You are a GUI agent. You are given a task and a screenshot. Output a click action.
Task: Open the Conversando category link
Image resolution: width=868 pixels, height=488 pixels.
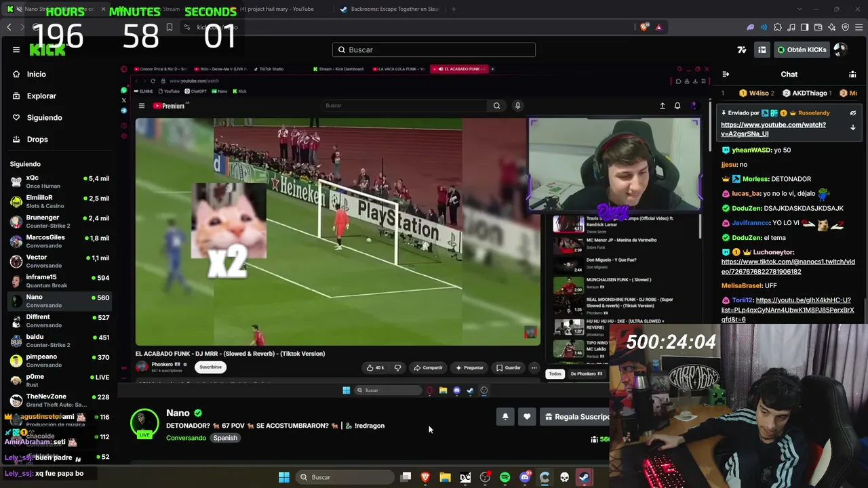pyautogui.click(x=186, y=438)
